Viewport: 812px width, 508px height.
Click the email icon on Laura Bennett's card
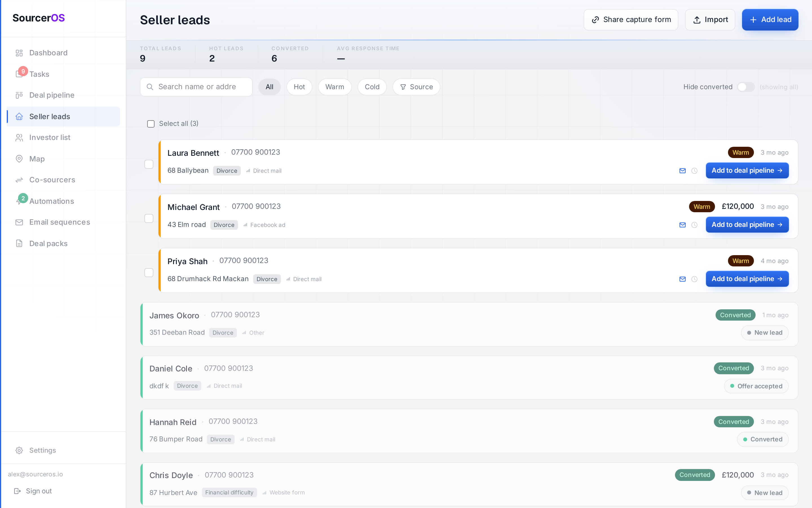pos(683,171)
